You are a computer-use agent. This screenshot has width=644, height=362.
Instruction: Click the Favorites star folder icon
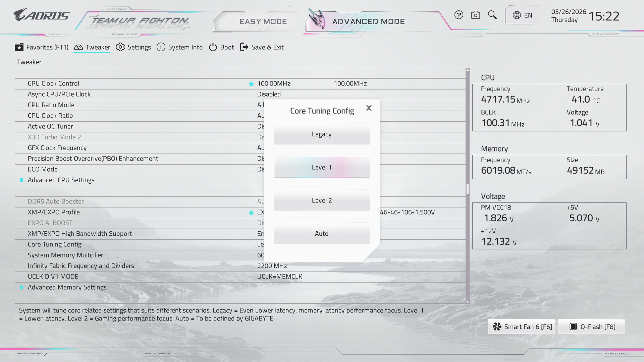pos(19,47)
